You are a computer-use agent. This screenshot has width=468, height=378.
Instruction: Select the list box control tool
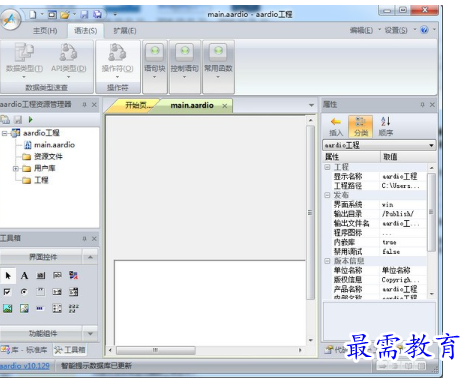point(73,292)
